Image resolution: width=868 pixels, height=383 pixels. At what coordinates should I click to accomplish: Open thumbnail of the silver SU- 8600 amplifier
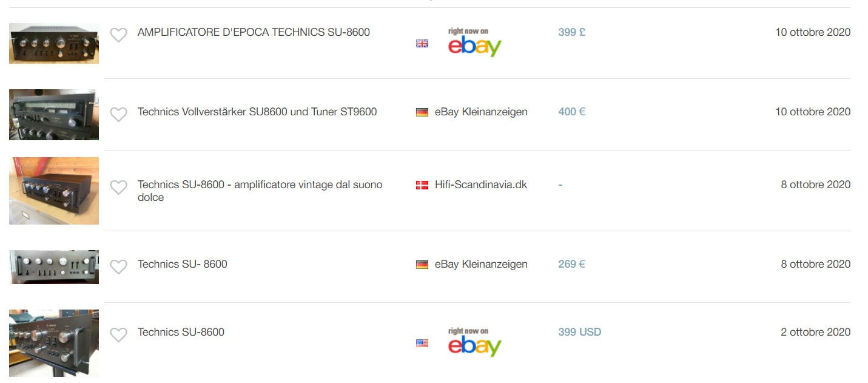54,266
